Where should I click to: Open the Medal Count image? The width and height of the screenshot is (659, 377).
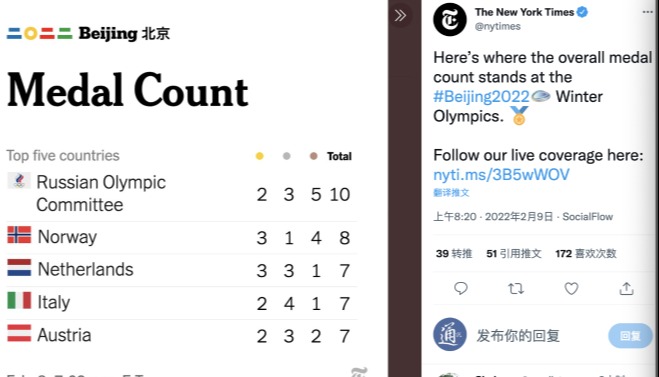[194, 188]
